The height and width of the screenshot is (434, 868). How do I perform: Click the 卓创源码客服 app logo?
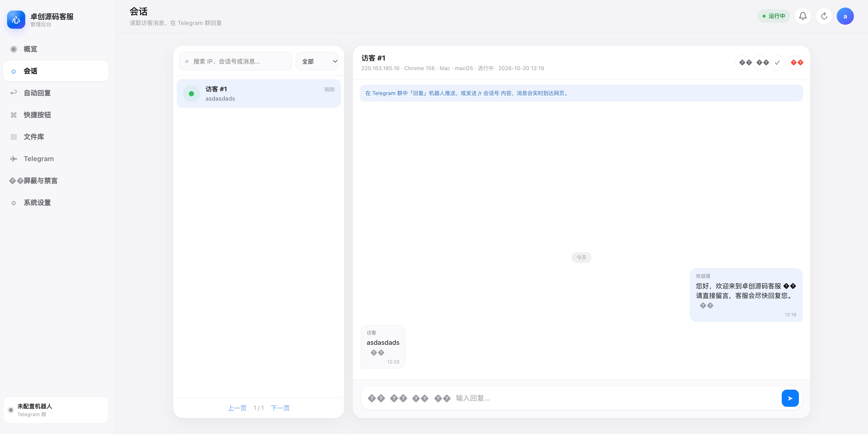pos(16,19)
